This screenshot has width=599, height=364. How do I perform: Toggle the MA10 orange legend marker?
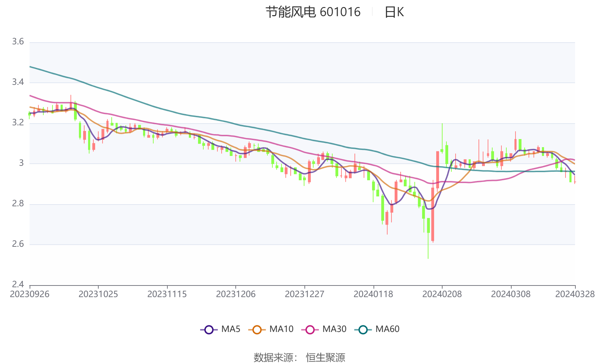pyautogui.click(x=257, y=330)
